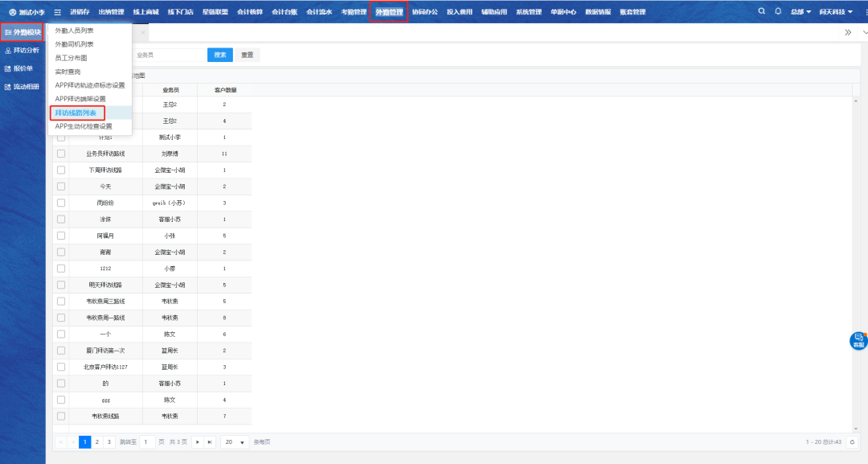Collapse sidebar using the hamburger menu icon
Image resolution: width=868 pixels, height=464 pixels.
(x=57, y=12)
